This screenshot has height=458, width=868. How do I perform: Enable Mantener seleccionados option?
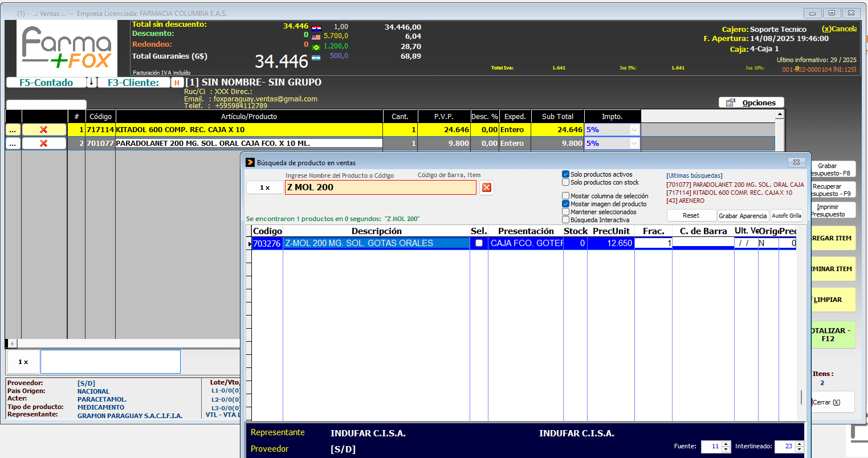(x=566, y=212)
